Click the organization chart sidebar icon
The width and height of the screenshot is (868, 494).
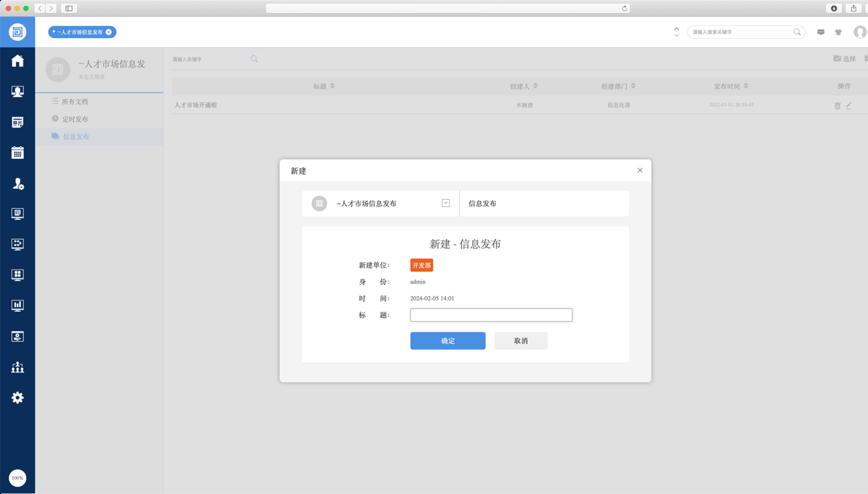17,367
